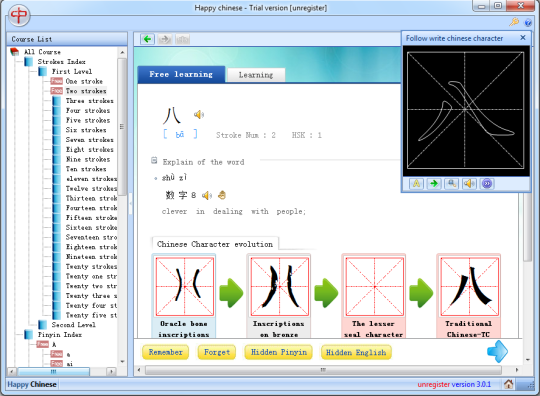The width and height of the screenshot is (540, 396).
Task: Select the lesser seal character thumbnail
Action: point(374,286)
